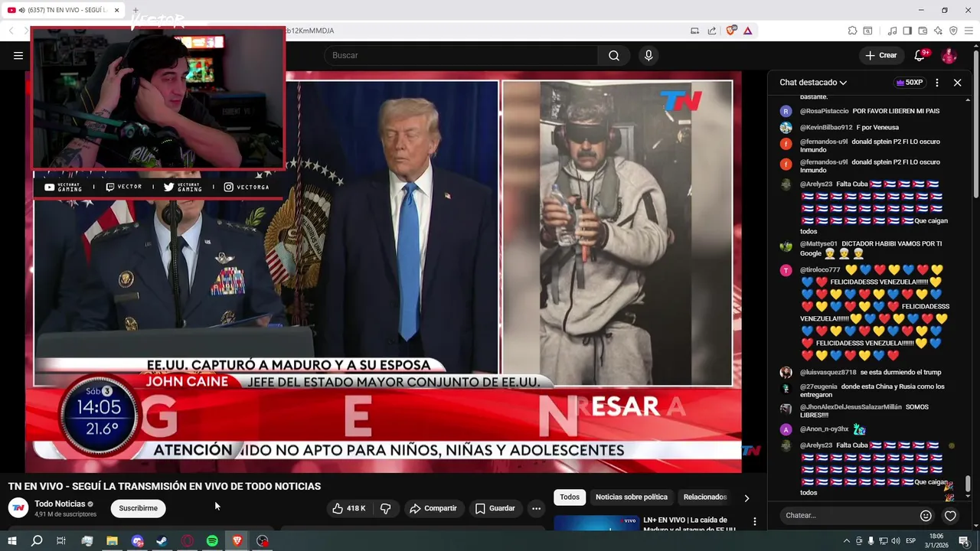Open the media control music note icon

click(x=893, y=31)
